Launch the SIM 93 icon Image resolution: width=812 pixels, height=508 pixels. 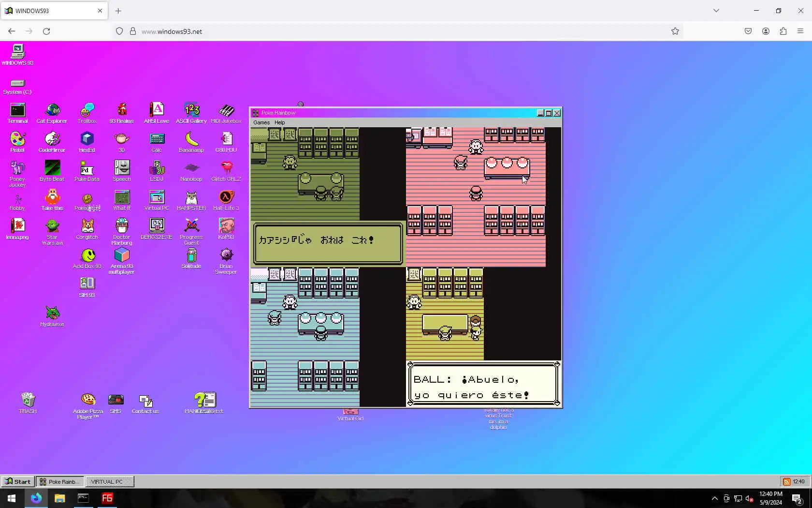pyautogui.click(x=87, y=287)
